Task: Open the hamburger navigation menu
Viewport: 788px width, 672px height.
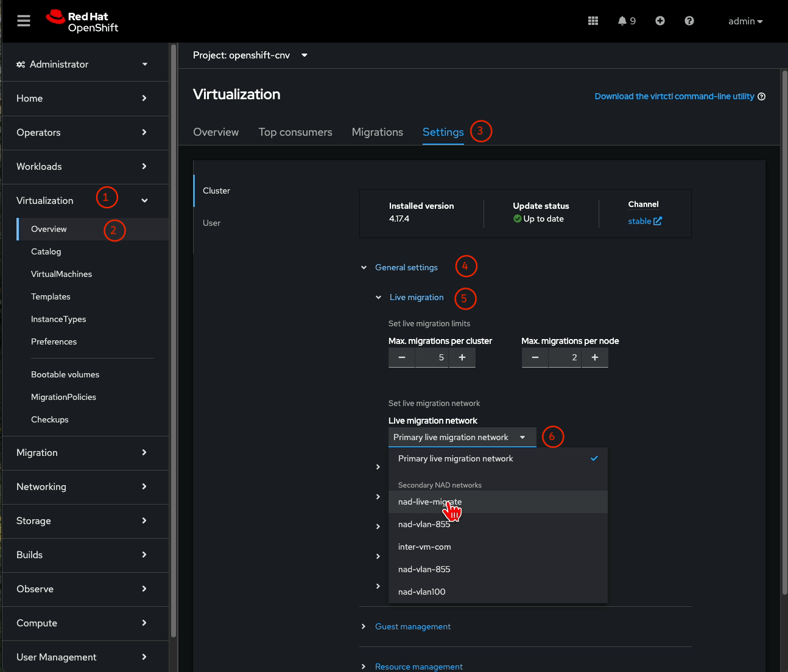Action: click(x=24, y=21)
